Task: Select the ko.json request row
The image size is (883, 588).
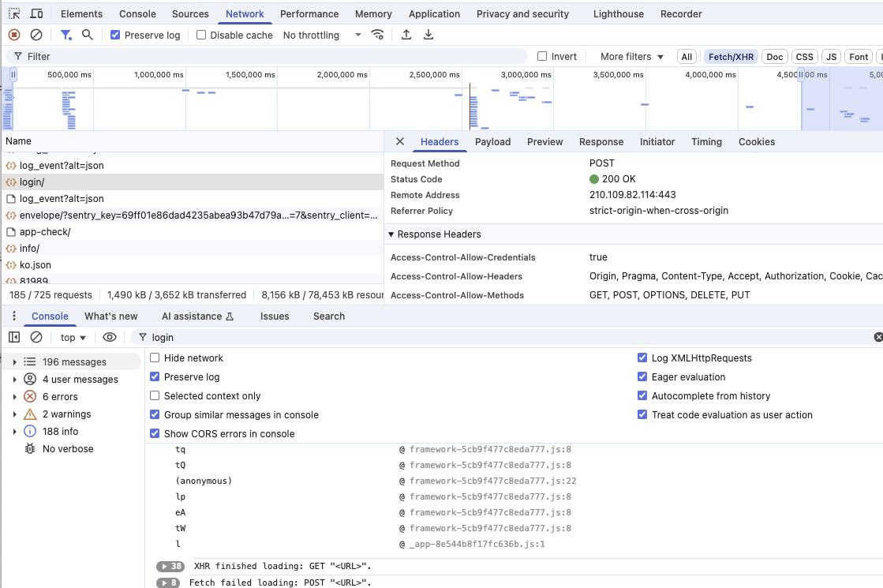Action: click(x=192, y=264)
